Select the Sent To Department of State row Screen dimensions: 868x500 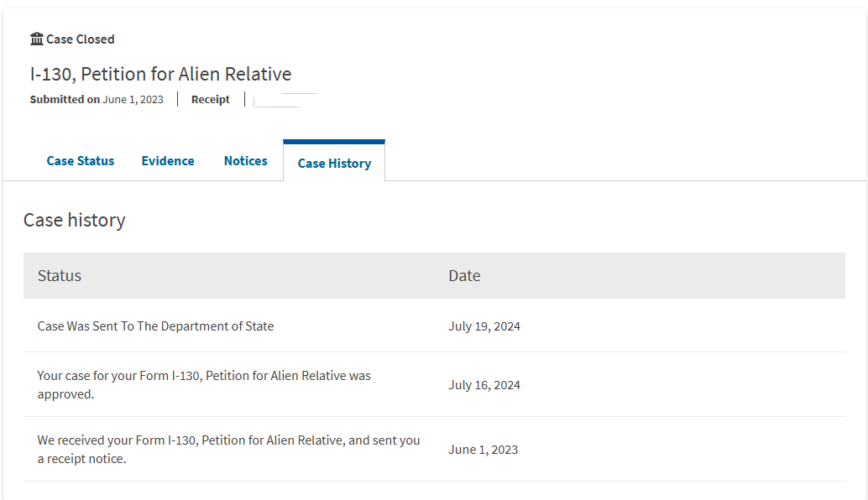(156, 326)
